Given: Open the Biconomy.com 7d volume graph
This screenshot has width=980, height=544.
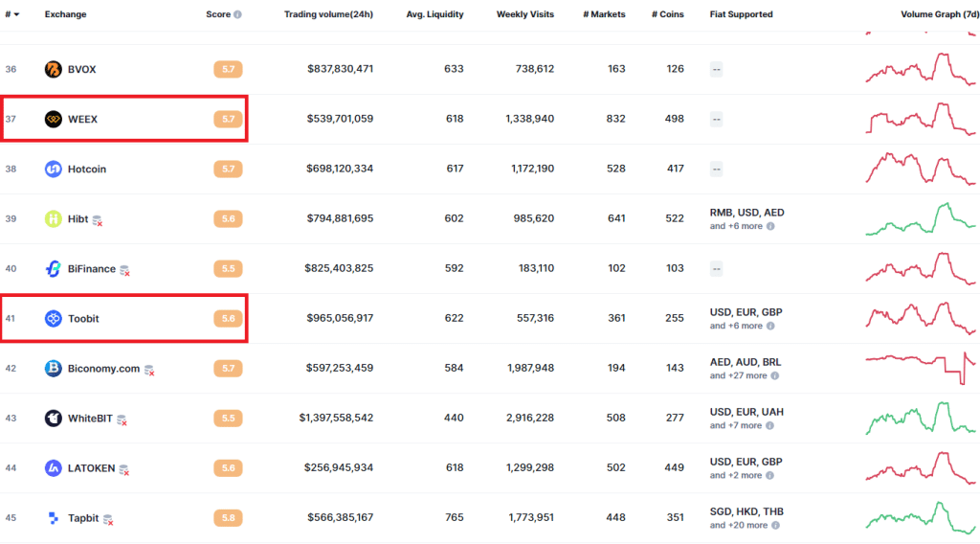Looking at the screenshot, I should click(920, 369).
